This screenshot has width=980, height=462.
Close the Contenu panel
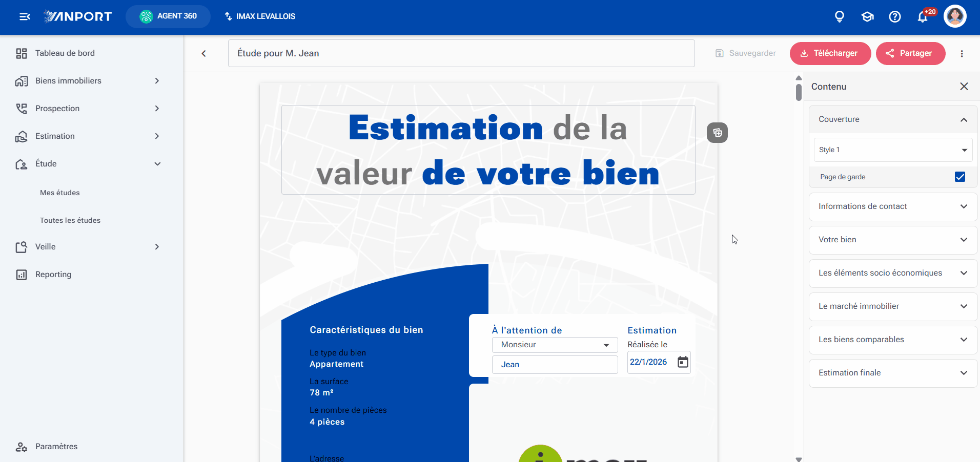[x=964, y=87]
